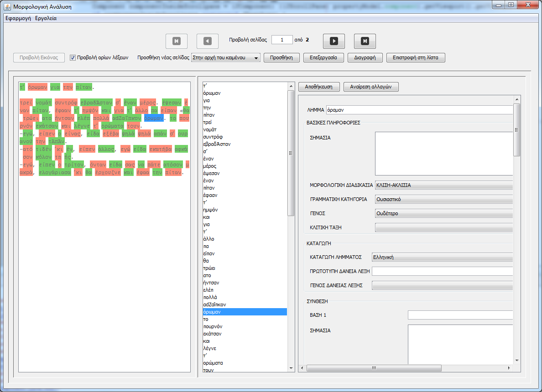
Task: Select 'adΖαΐπκον' in the word list
Action: tap(245, 304)
